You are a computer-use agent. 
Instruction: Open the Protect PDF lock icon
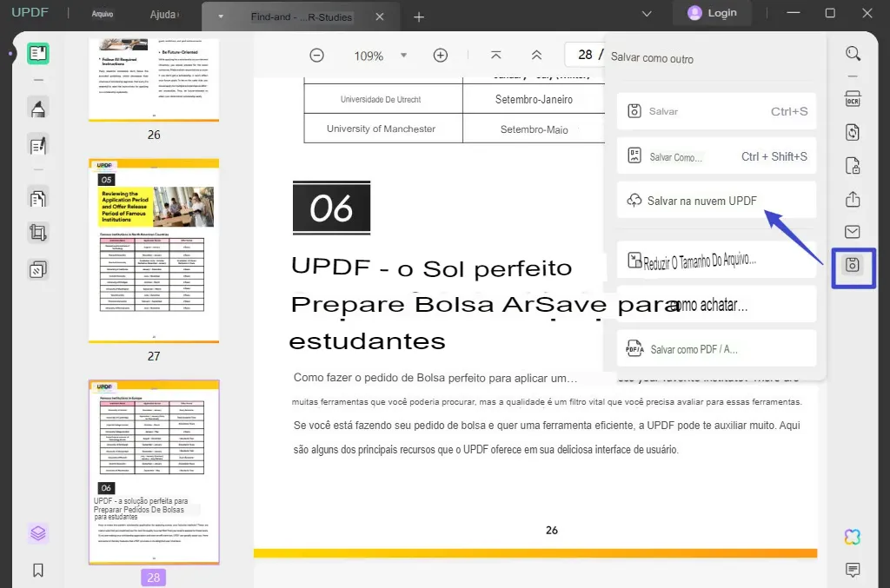[853, 166]
